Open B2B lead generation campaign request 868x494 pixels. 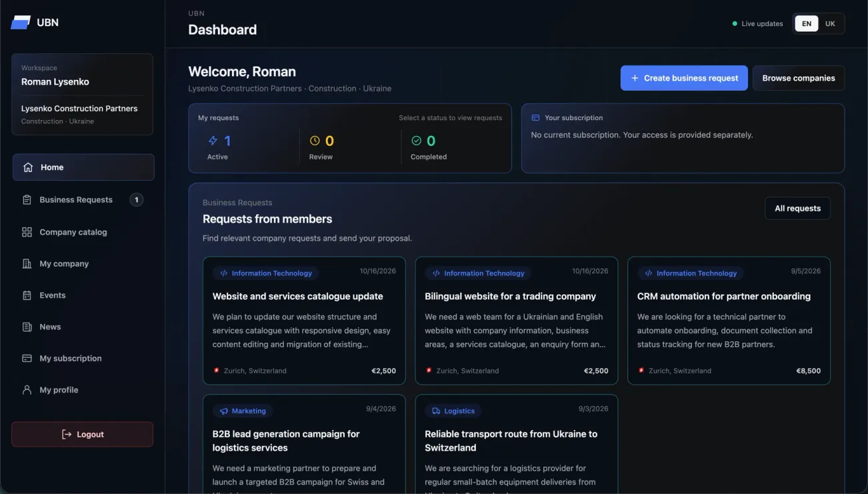pos(304,445)
